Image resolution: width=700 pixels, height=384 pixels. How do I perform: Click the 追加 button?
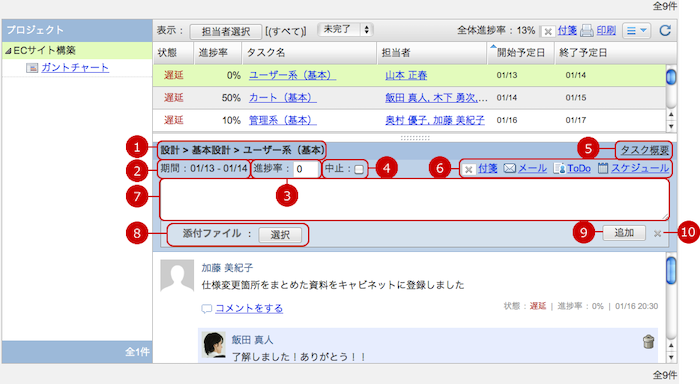[x=624, y=233]
